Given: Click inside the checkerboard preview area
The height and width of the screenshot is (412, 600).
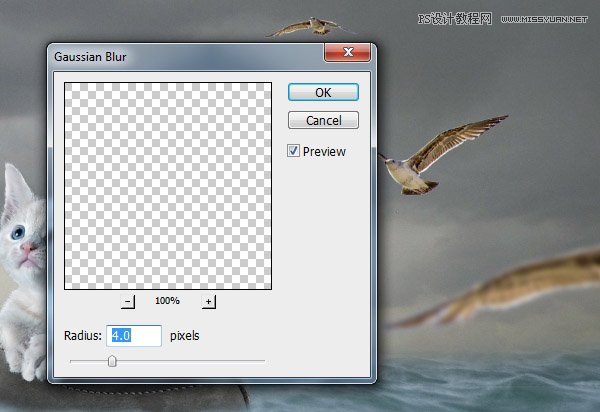Looking at the screenshot, I should tap(168, 186).
